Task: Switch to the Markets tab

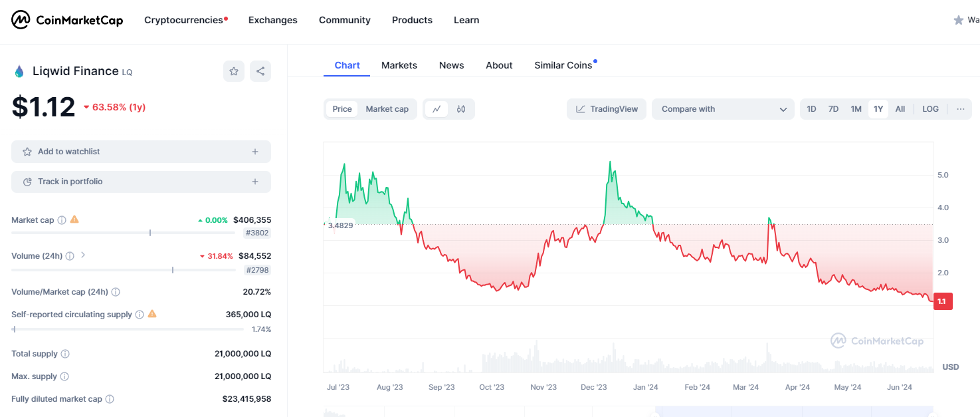Action: 399,65
